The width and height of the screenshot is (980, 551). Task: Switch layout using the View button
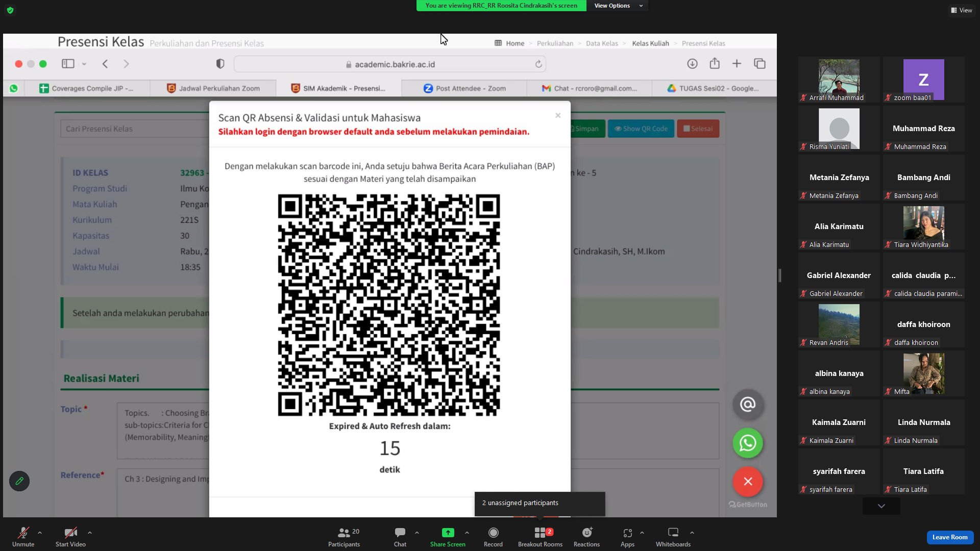coord(962,10)
